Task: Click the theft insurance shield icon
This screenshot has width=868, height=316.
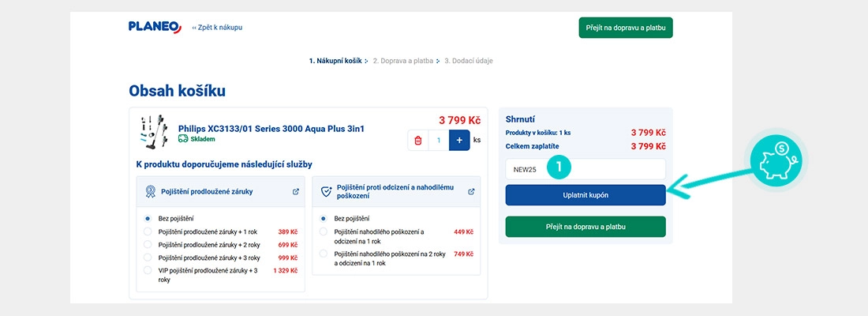Action: (x=327, y=192)
